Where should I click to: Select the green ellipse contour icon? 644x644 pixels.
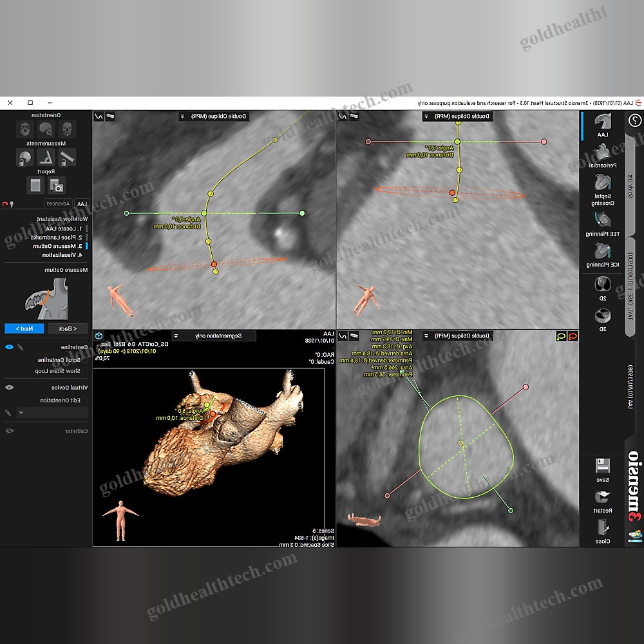(561, 336)
